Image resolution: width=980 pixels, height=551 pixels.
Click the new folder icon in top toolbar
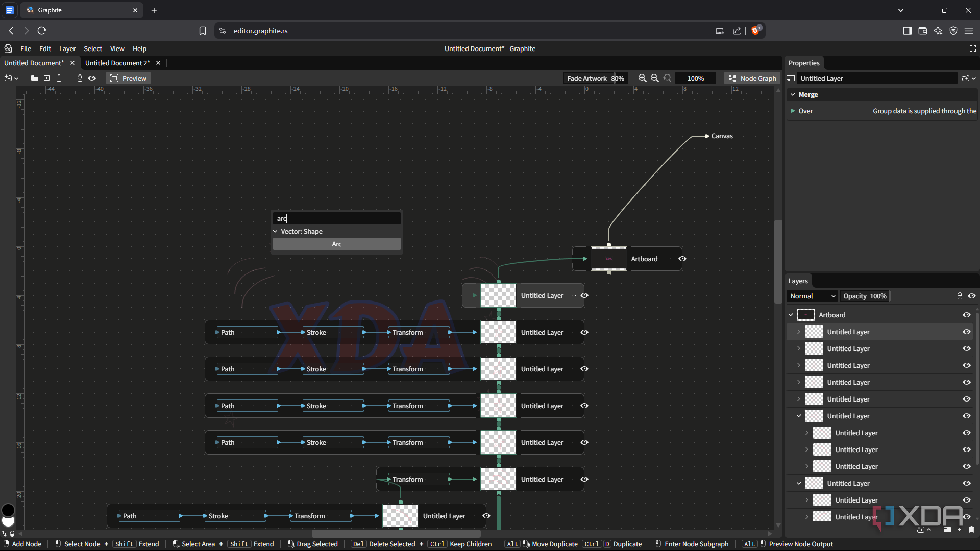point(34,78)
